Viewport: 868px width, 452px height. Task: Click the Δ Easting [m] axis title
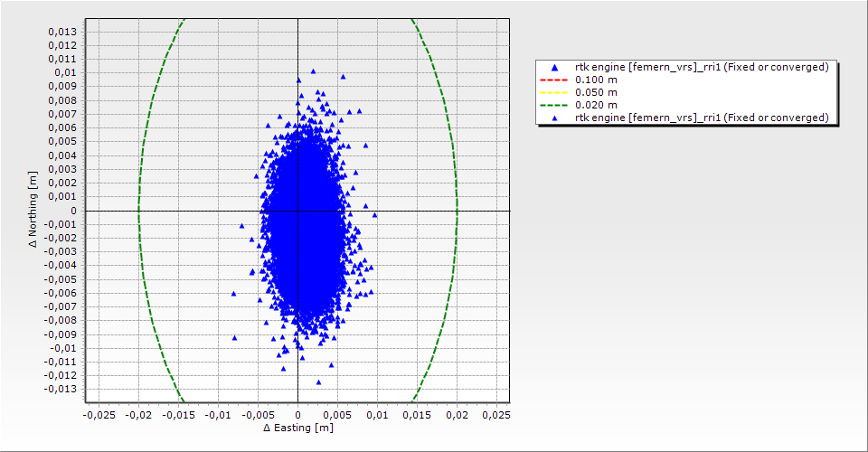[x=297, y=428]
